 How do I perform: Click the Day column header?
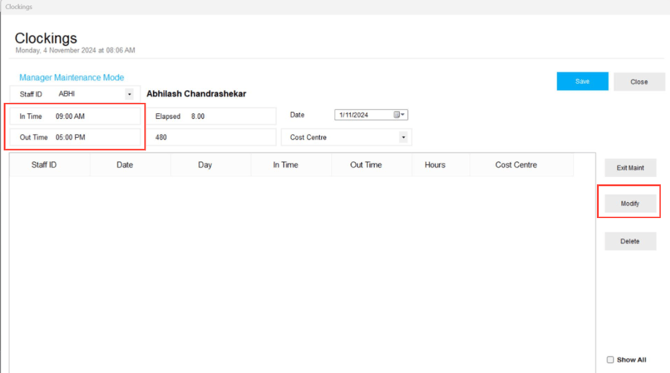click(x=211, y=165)
